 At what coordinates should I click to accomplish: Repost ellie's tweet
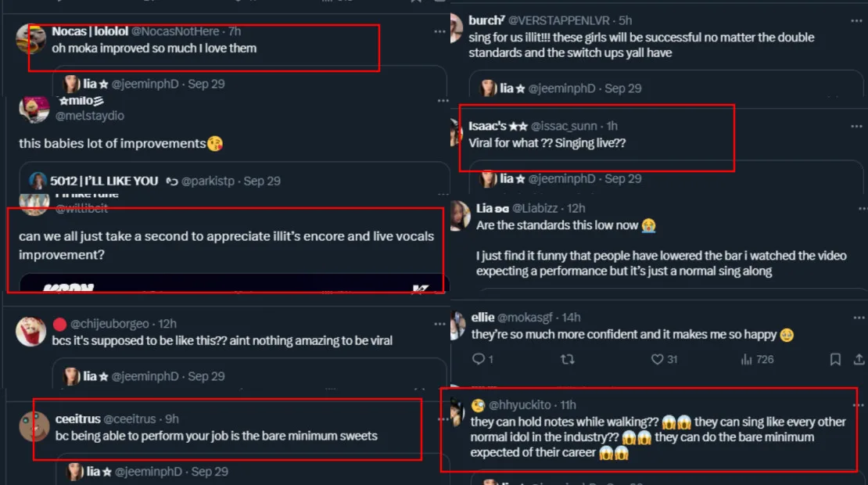(x=569, y=359)
